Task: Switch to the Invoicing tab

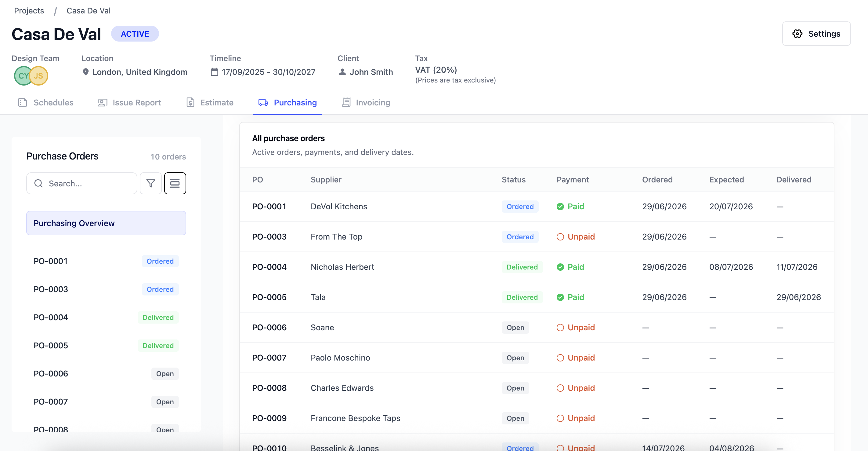Action: [366, 103]
